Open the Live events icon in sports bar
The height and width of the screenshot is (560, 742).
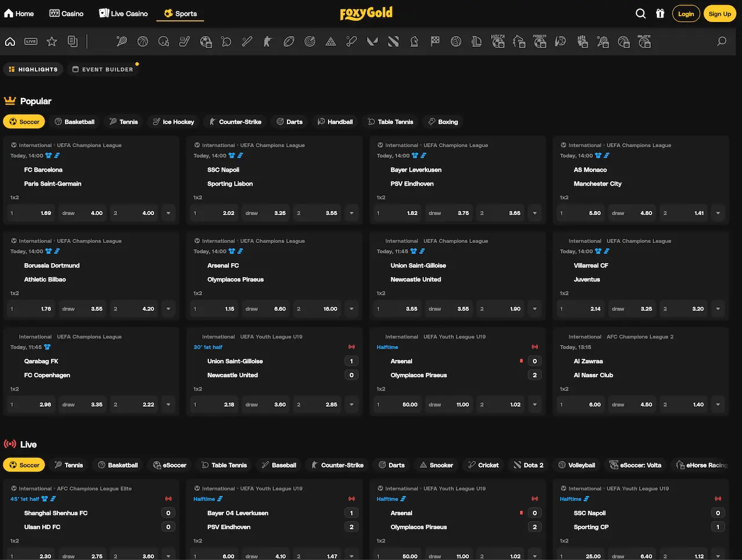(x=31, y=41)
